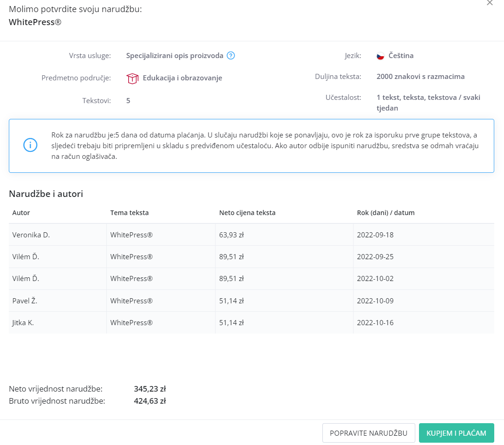Click the text Edukacija i obrazovanje

pos(182,78)
